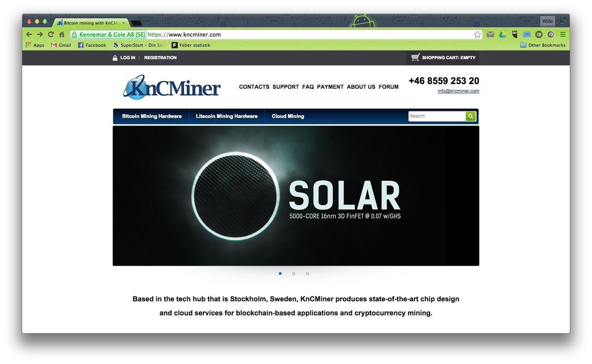This screenshot has height=364, width=592.
Task: Open the SuperStart bookmark
Action: point(139,45)
